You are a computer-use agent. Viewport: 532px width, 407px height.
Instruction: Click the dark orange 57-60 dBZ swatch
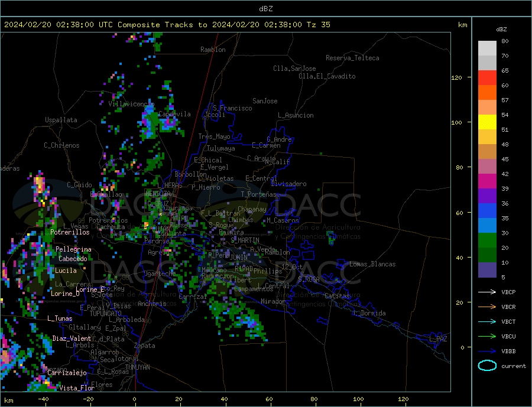[487, 93]
